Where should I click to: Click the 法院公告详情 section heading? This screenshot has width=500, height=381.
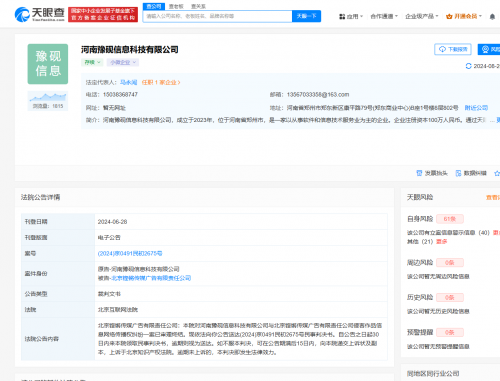(x=40, y=197)
